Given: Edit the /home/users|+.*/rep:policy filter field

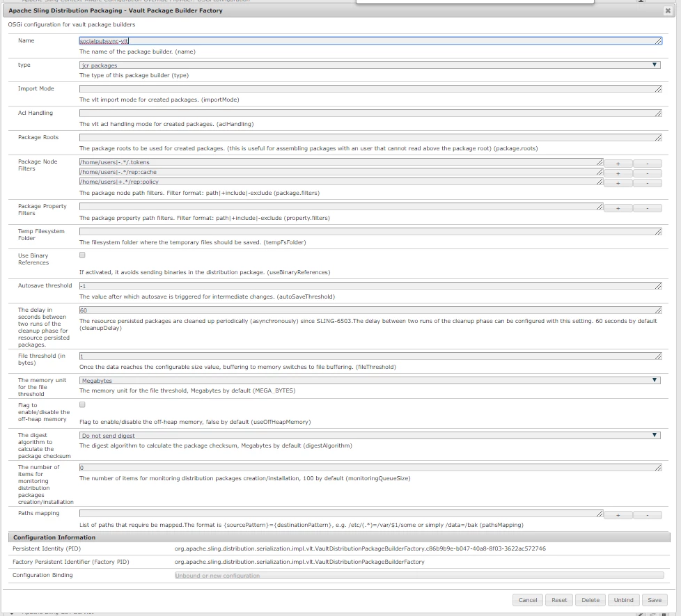Looking at the screenshot, I should pos(341,182).
